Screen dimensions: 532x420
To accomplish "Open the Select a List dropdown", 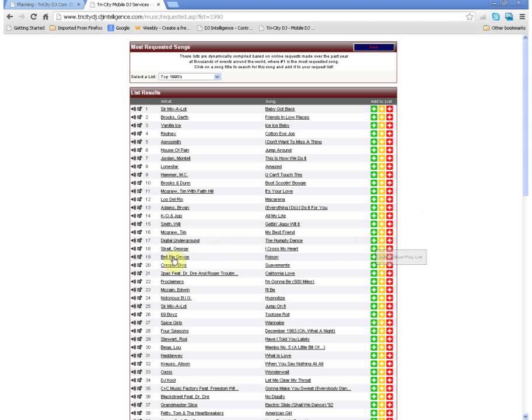I will tap(190, 76).
